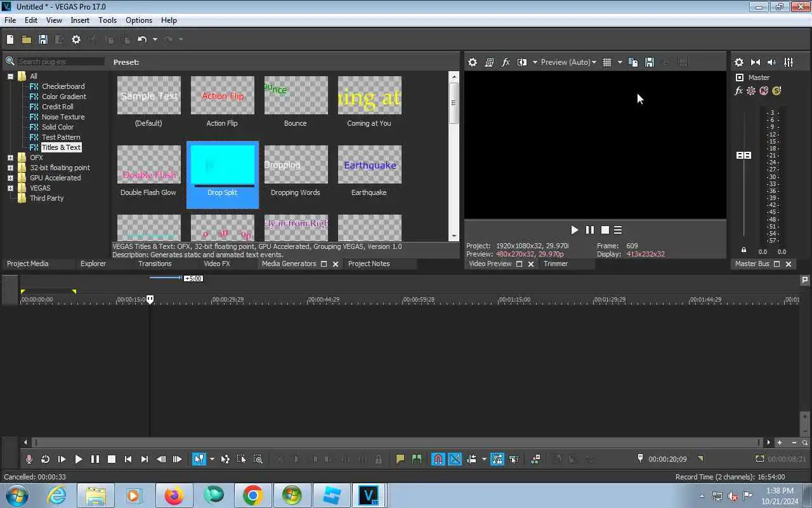The width and height of the screenshot is (812, 508).
Task: Insert a marker with the yellow flag icon
Action: pos(400,459)
